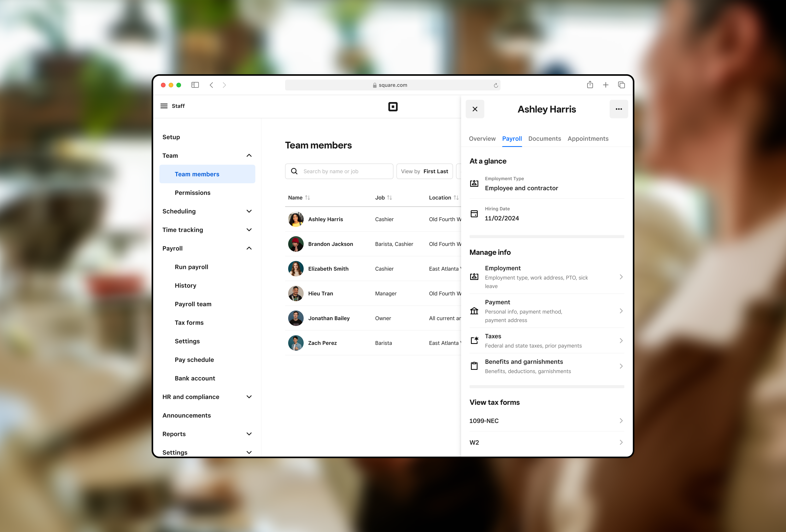
Task: Open payroll History
Action: (x=185, y=286)
